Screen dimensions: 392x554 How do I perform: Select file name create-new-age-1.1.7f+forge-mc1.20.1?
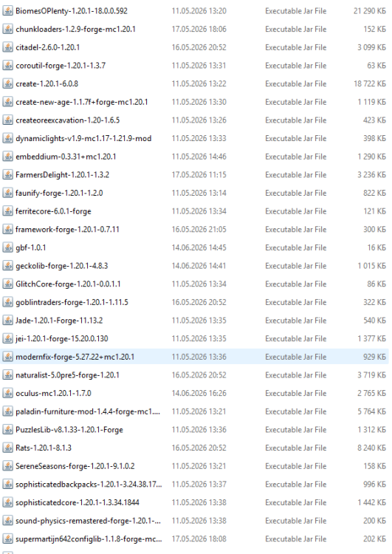(82, 102)
